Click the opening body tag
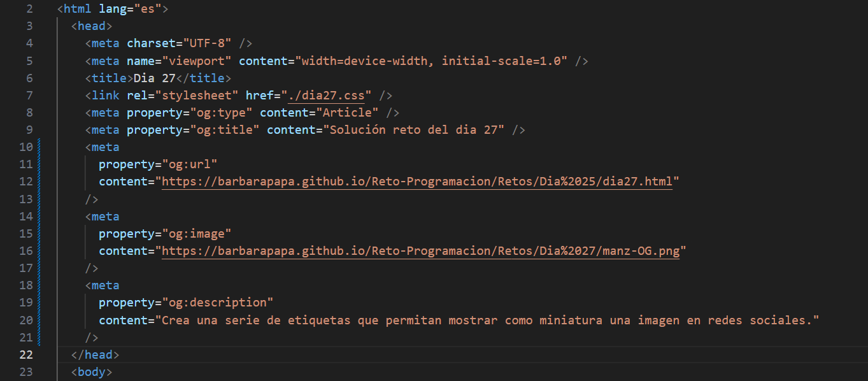 click(91, 371)
